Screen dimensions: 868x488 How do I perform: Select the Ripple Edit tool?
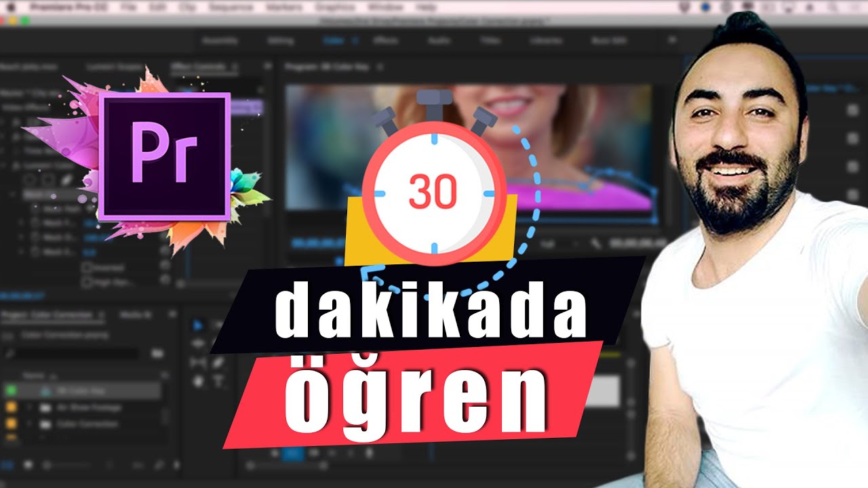pyautogui.click(x=198, y=344)
